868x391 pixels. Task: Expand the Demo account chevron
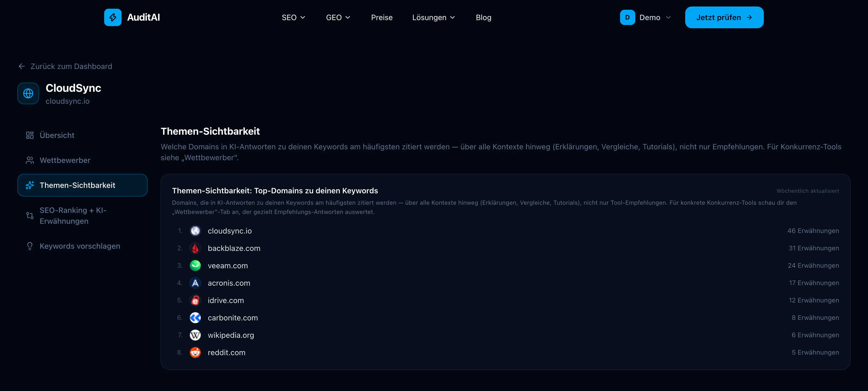tap(668, 17)
